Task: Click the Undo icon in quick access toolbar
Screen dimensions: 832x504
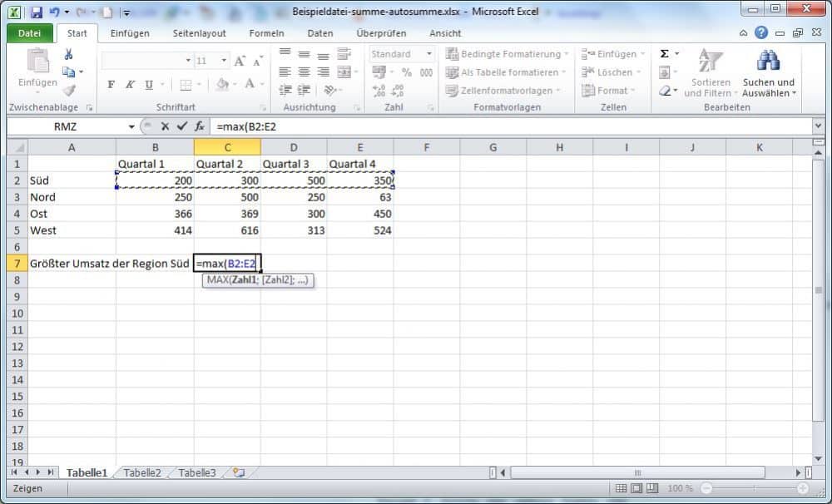Action: click(x=54, y=12)
